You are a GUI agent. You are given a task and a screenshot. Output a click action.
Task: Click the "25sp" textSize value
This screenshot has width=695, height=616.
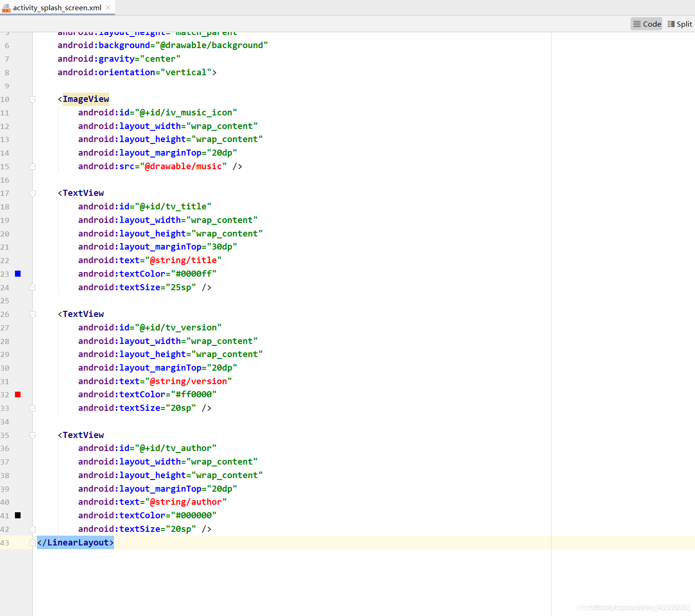pos(181,287)
